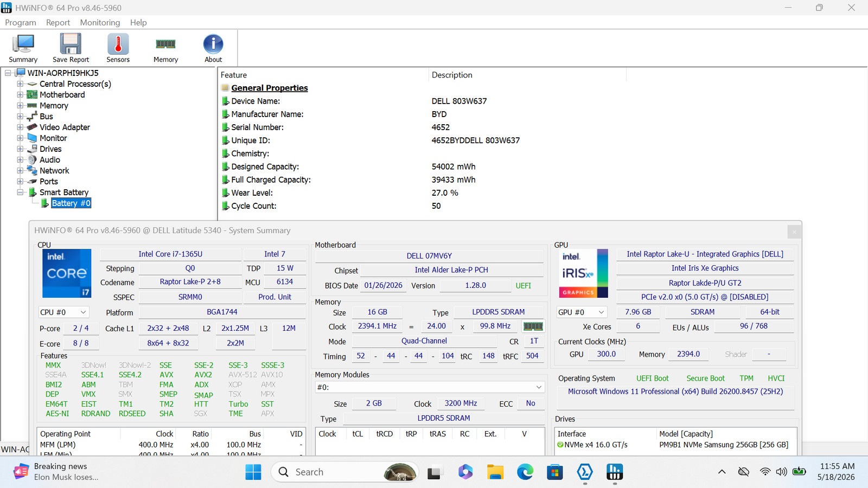Click the battery charging tray icon

click(x=799, y=472)
